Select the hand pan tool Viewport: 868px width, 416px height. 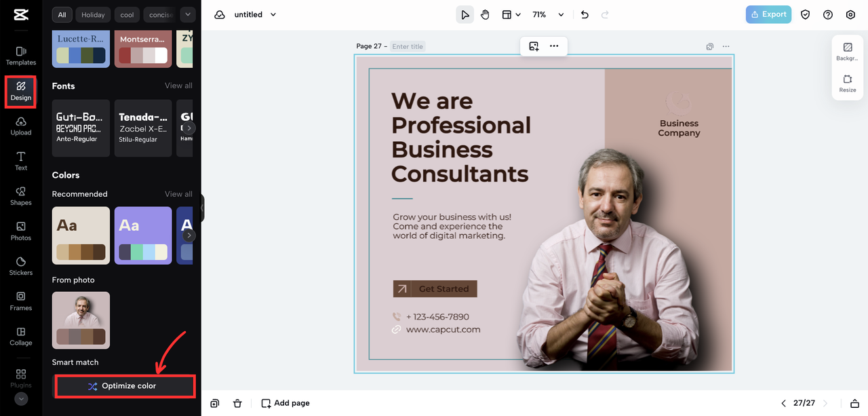[486, 14]
